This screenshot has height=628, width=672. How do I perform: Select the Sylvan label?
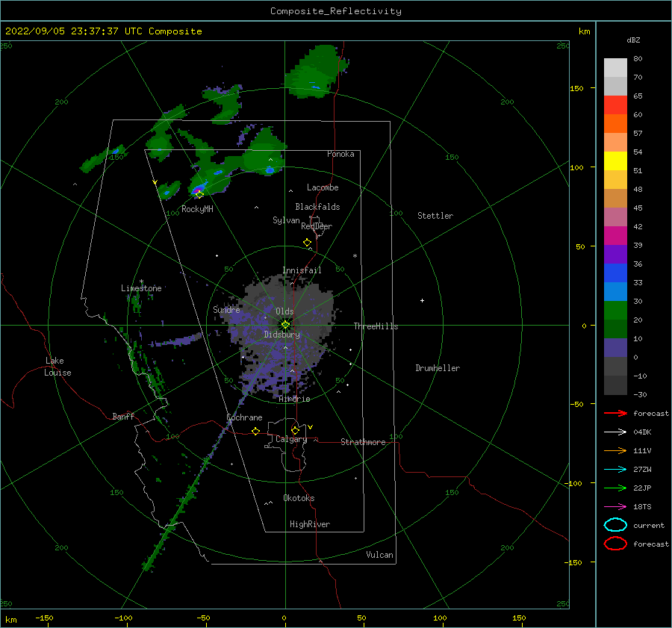tap(286, 220)
